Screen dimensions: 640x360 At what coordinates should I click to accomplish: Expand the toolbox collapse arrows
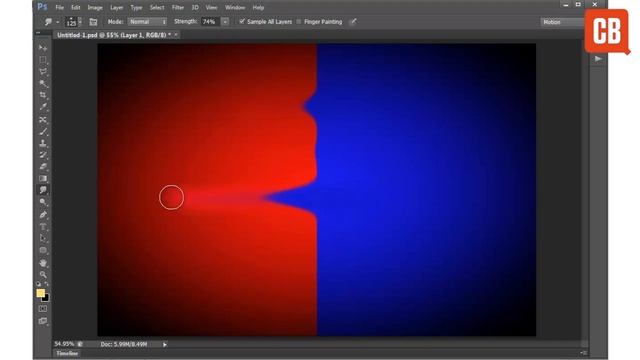point(38,33)
